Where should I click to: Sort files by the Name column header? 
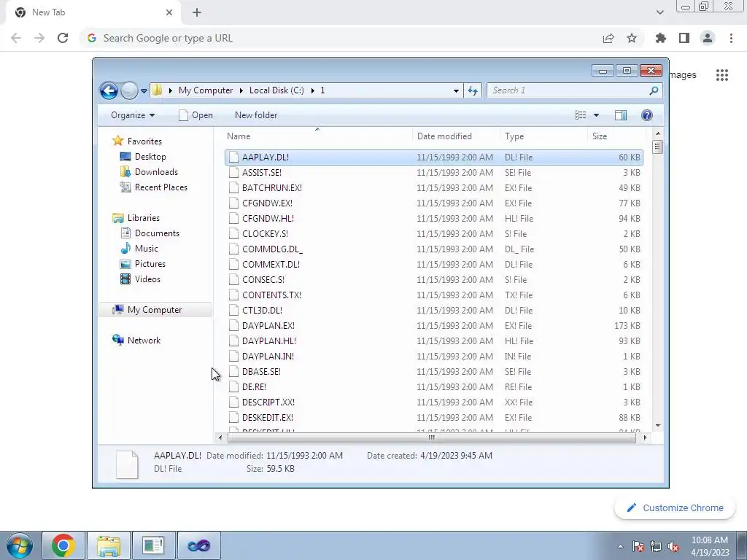(318, 136)
